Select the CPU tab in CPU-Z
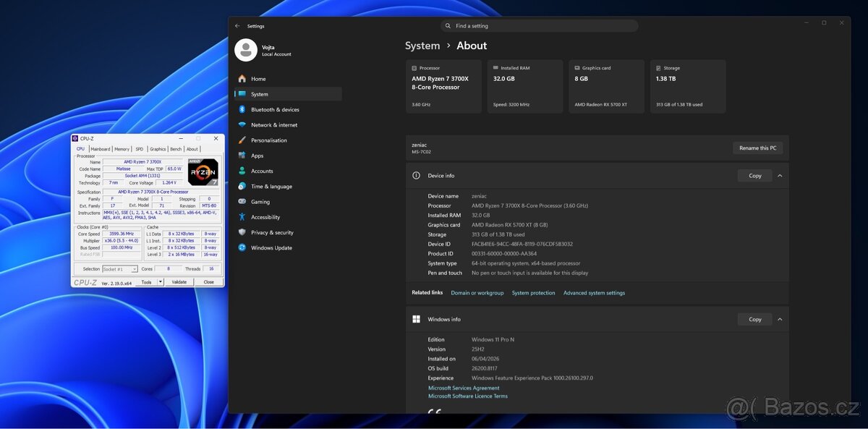The height and width of the screenshot is (429, 868). pyautogui.click(x=80, y=149)
